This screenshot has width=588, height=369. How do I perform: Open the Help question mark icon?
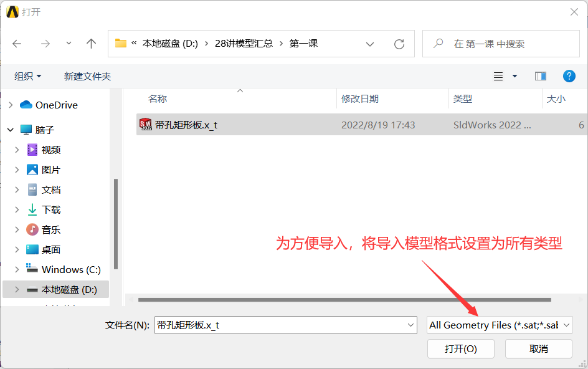[569, 76]
